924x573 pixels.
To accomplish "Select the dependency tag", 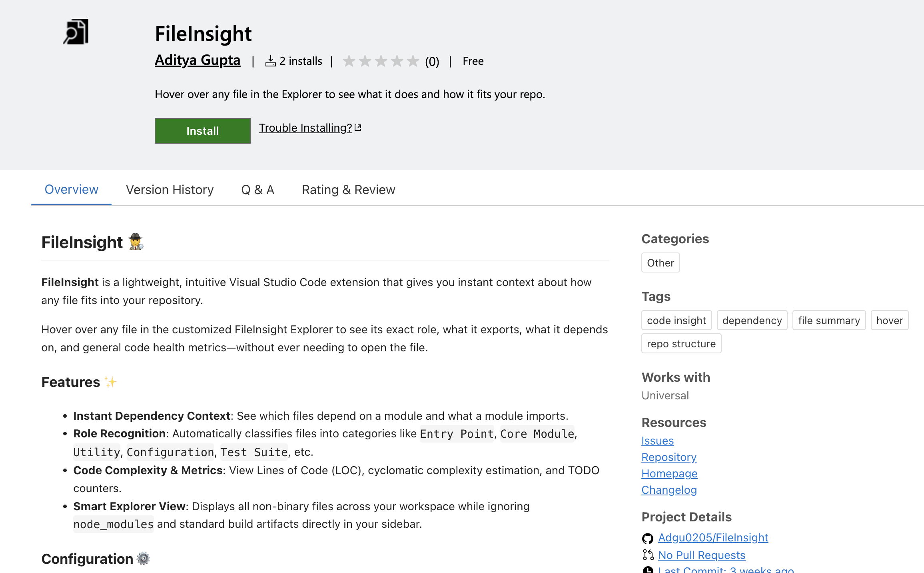I will [x=752, y=321].
